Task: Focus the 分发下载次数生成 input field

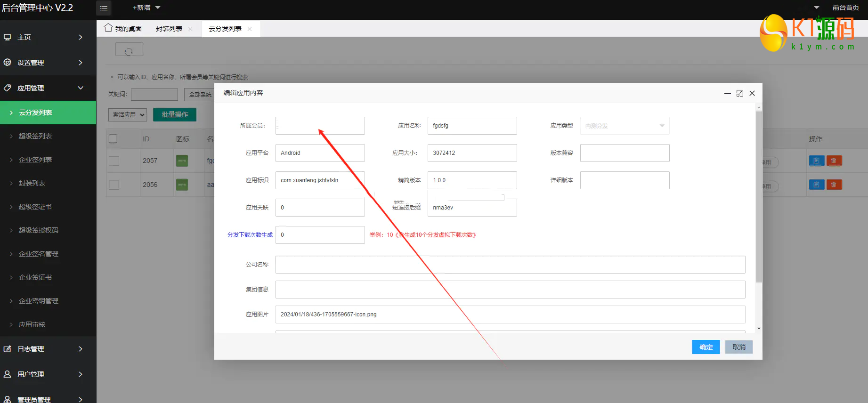Action: coord(320,235)
